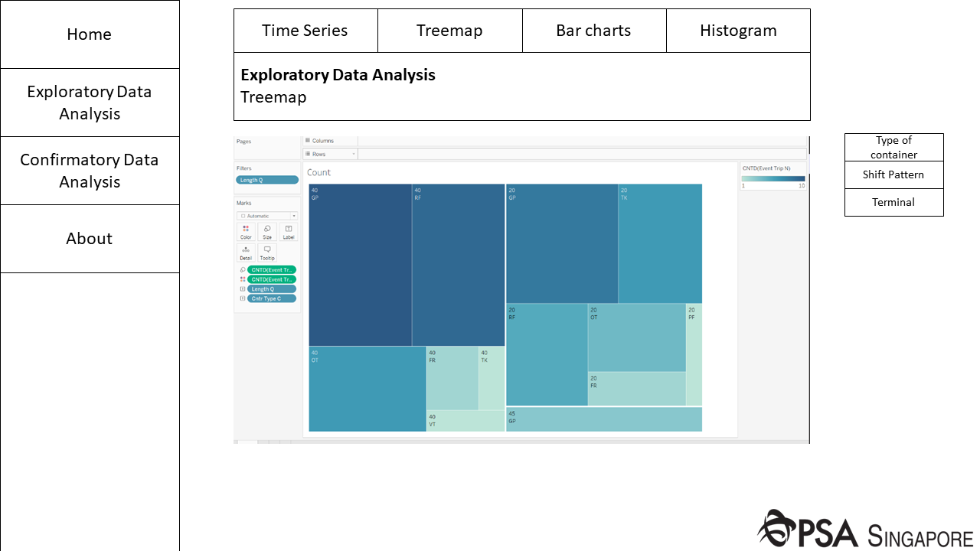Image resolution: width=980 pixels, height=551 pixels.
Task: Click the About sidebar button
Action: [90, 239]
